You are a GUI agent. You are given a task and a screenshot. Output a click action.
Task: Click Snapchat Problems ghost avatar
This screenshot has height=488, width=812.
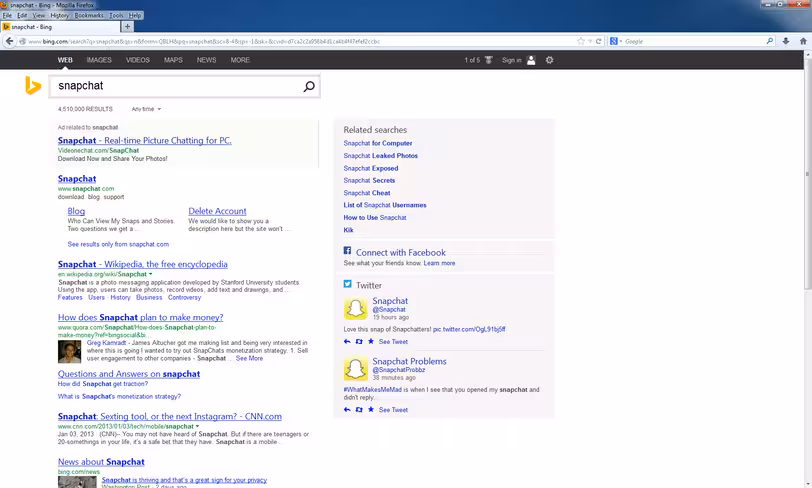click(x=355, y=369)
